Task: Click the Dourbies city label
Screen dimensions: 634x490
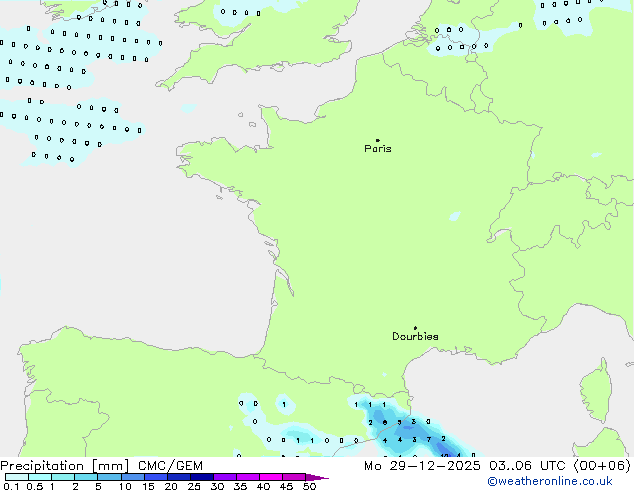Action: [x=415, y=336]
